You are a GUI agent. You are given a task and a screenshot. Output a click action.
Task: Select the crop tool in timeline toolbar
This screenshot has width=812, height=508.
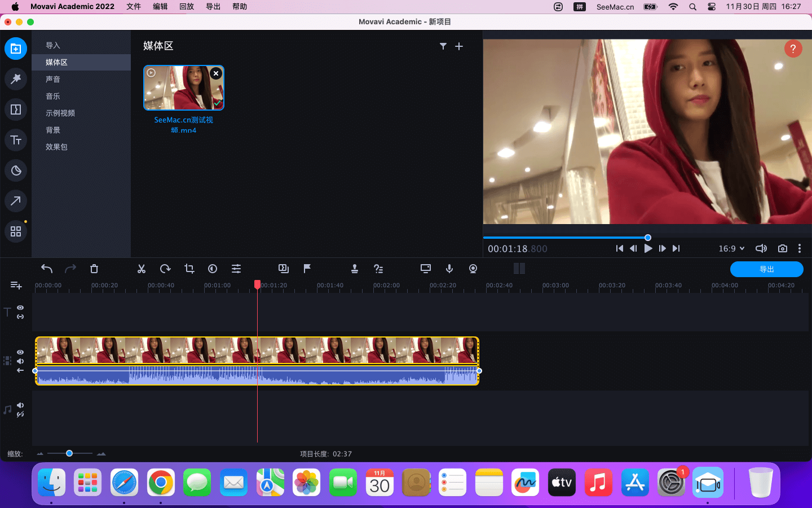pyautogui.click(x=189, y=269)
